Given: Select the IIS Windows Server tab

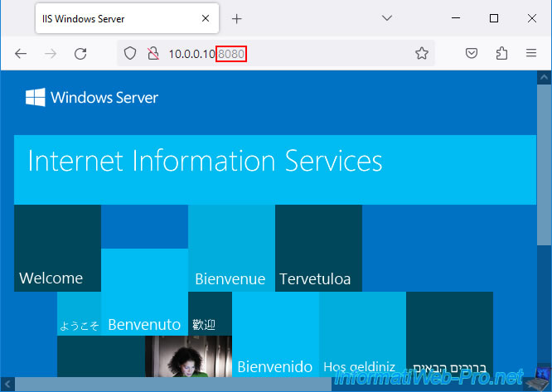Looking at the screenshot, I should click(127, 18).
